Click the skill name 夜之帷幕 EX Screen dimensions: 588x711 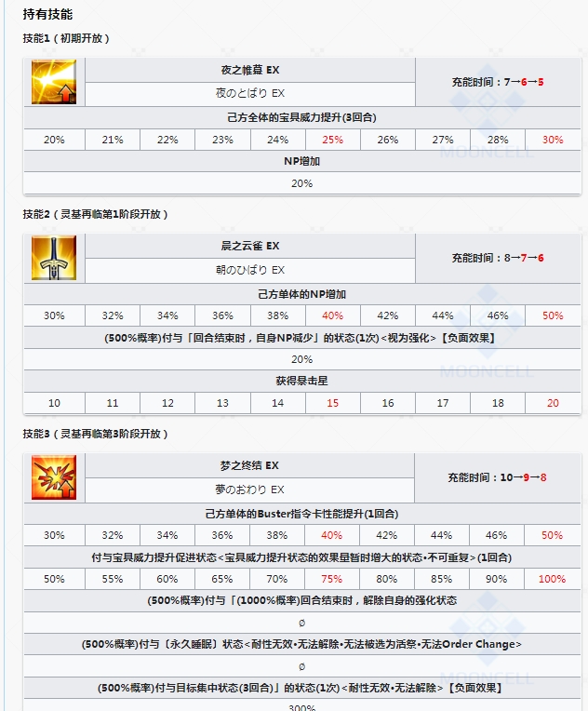tap(250, 70)
